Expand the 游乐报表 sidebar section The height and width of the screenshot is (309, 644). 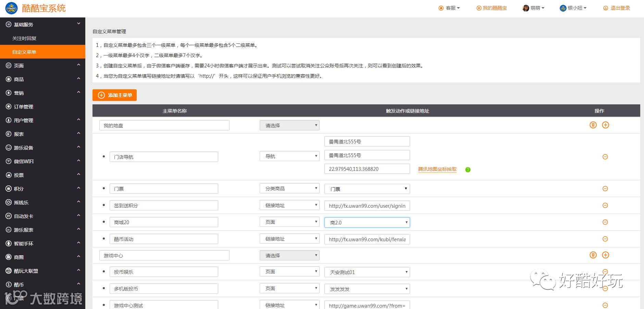click(x=42, y=230)
